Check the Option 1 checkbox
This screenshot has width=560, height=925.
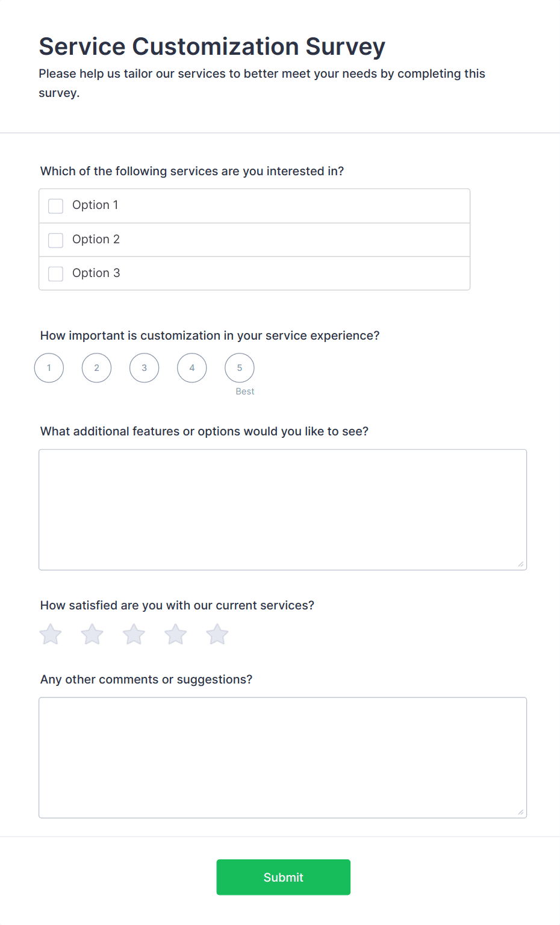[x=55, y=205]
